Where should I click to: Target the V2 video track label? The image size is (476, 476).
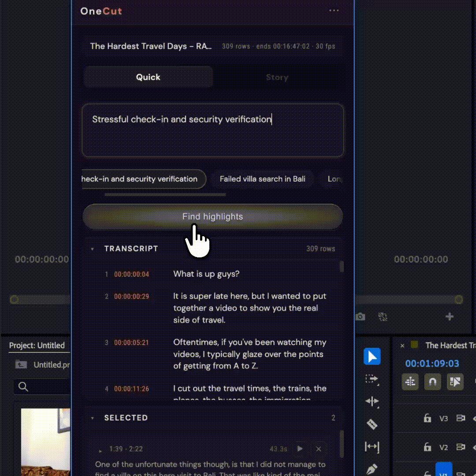click(x=443, y=447)
